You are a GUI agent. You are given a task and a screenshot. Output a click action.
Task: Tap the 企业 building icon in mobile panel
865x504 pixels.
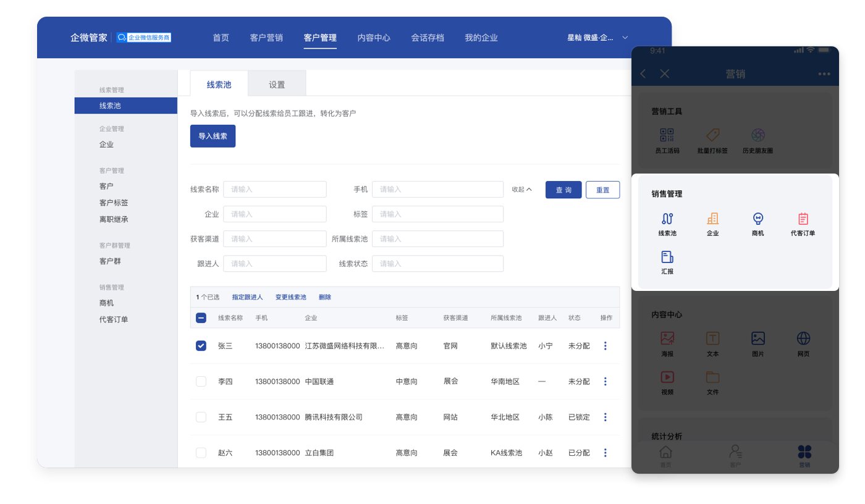[712, 219]
